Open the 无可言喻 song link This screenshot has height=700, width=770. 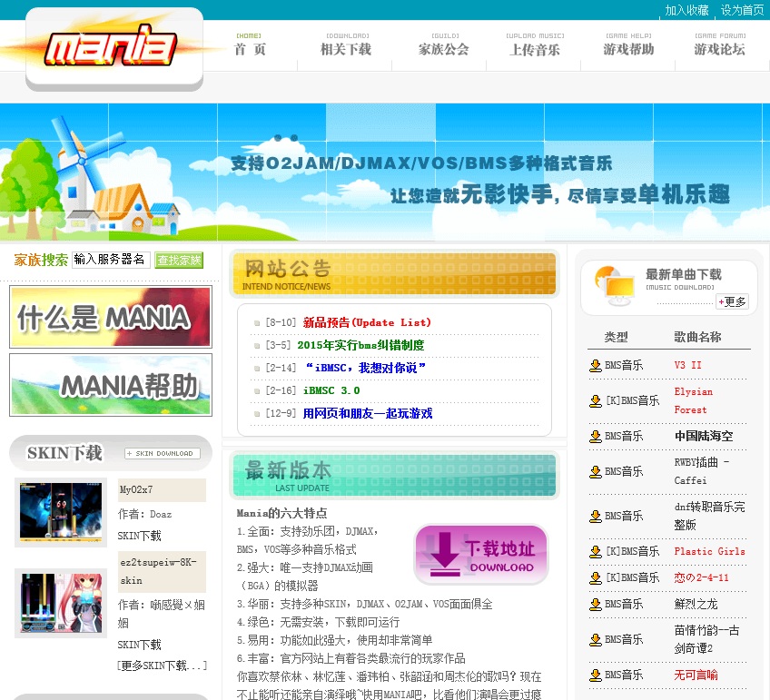pos(696,675)
